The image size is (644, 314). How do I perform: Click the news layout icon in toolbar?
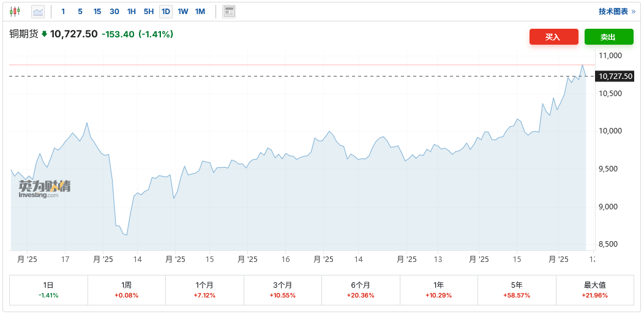(x=229, y=12)
